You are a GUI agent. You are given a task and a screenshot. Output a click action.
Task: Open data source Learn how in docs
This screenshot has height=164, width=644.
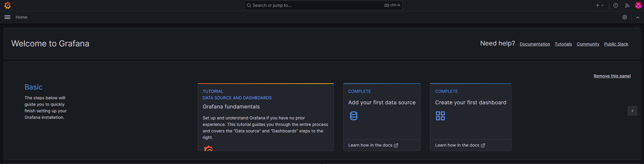373,145
